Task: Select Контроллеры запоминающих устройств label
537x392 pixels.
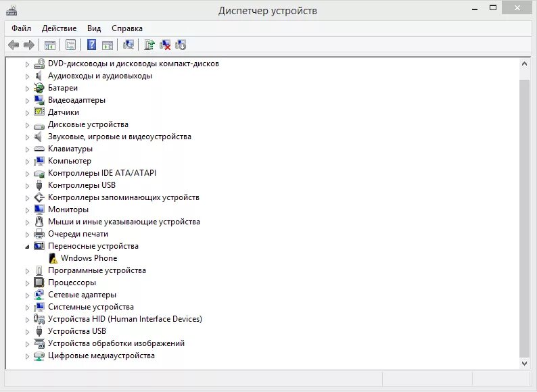Action: pyautogui.click(x=124, y=197)
